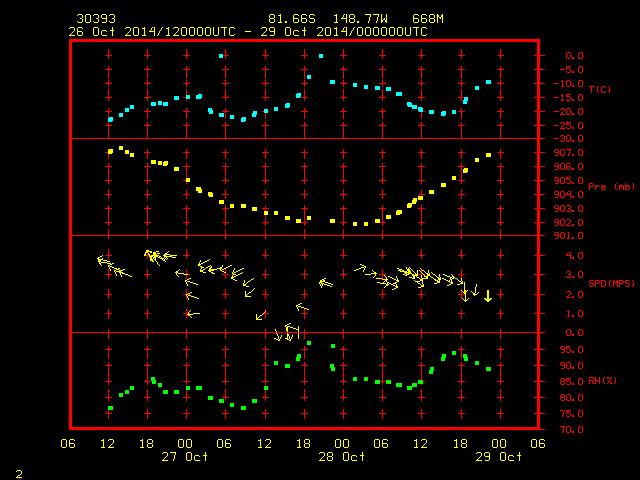Click the 0.0 temperature scale value

pyautogui.click(x=574, y=56)
